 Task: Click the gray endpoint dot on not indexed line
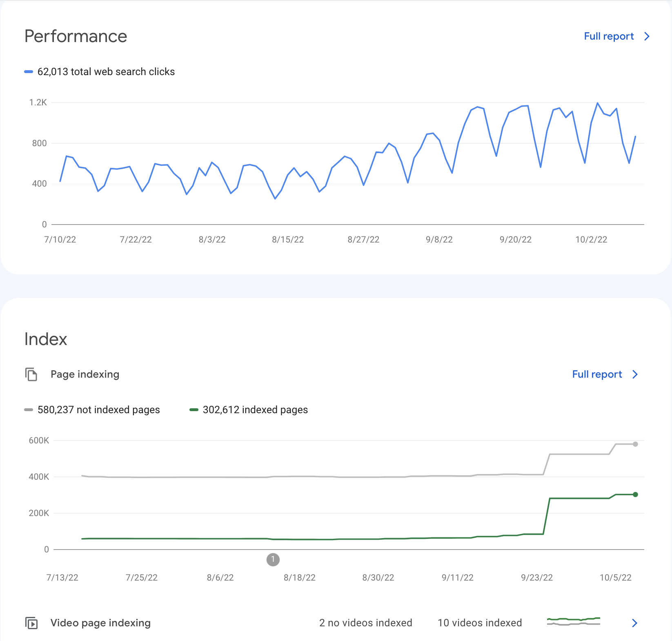tap(635, 444)
